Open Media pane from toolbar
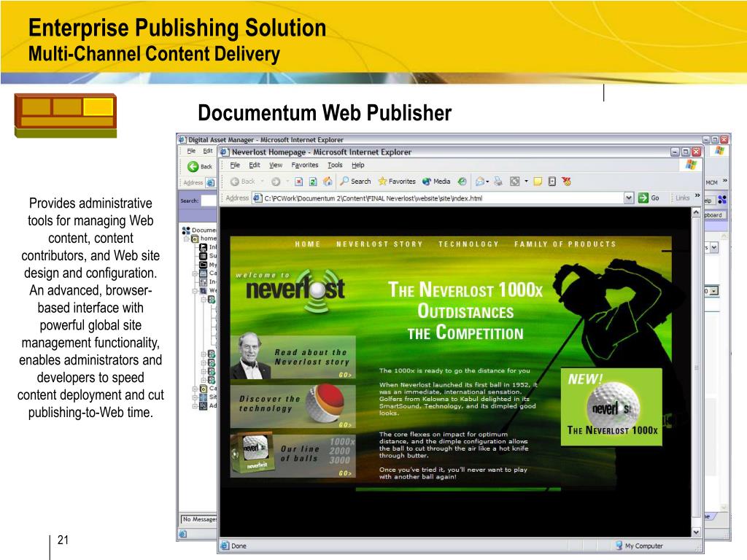The height and width of the screenshot is (560, 747). click(x=436, y=182)
